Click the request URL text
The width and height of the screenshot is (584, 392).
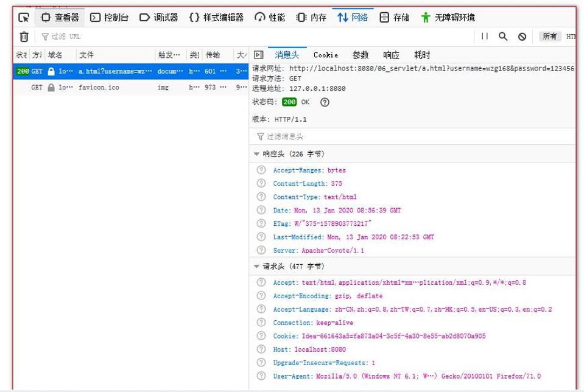[x=432, y=69]
